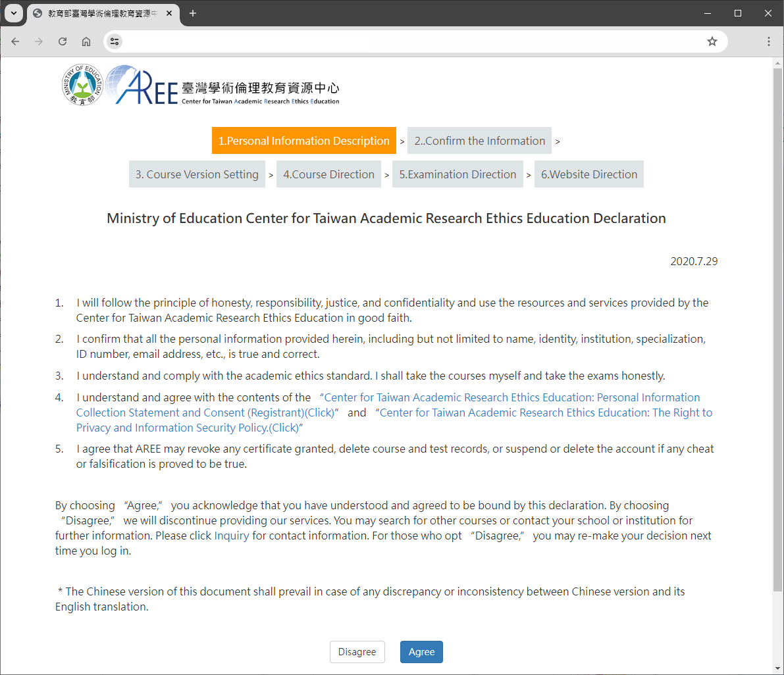This screenshot has width=784, height=675.
Task: Open the tab search dropdown
Action: (x=14, y=14)
